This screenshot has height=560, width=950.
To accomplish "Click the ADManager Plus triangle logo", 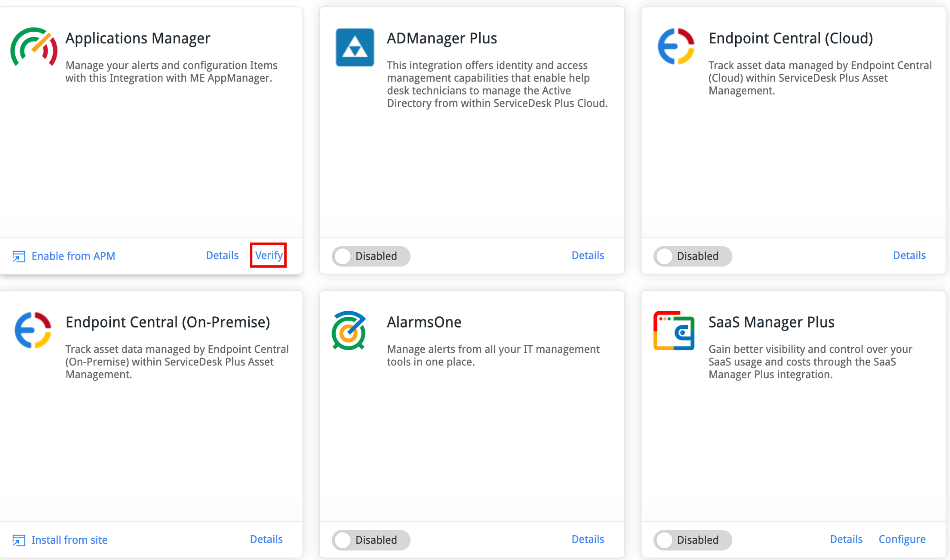I will (x=355, y=47).
